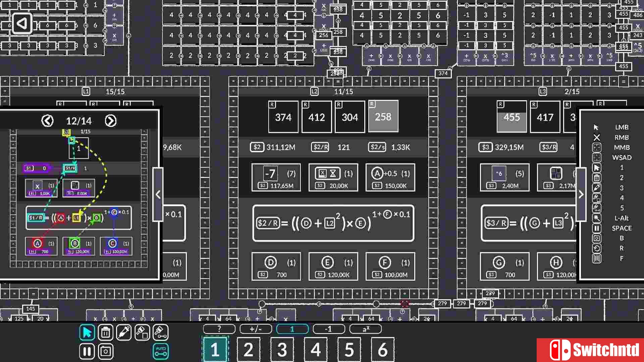Click the icon beside shortcut F

pos(596,258)
